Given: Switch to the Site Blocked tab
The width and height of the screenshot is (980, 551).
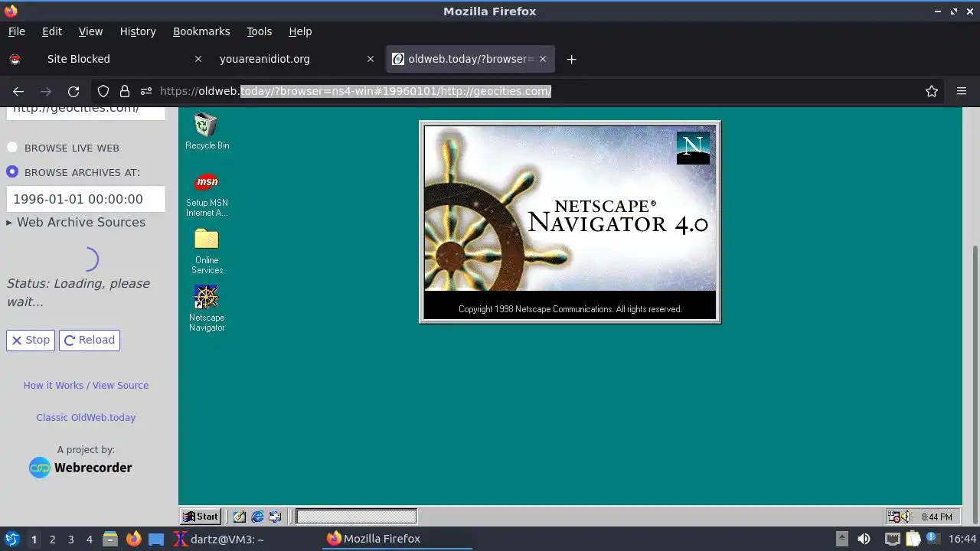Looking at the screenshot, I should click(106, 59).
